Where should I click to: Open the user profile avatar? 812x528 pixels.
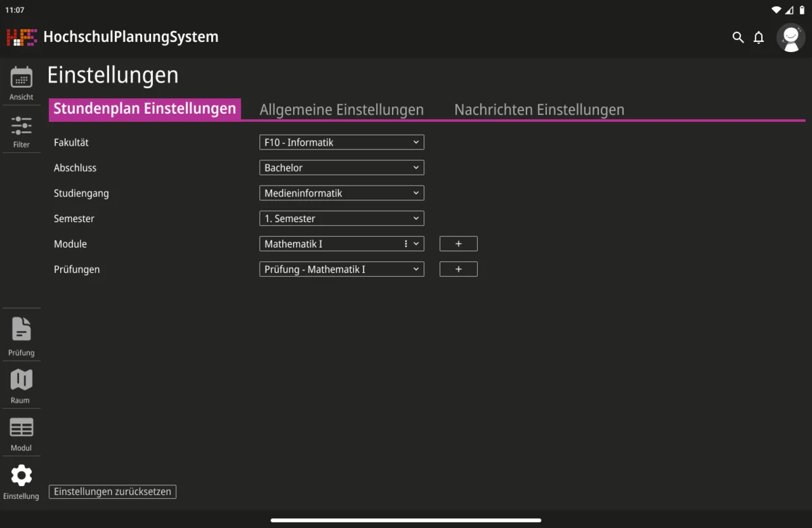[790, 38]
